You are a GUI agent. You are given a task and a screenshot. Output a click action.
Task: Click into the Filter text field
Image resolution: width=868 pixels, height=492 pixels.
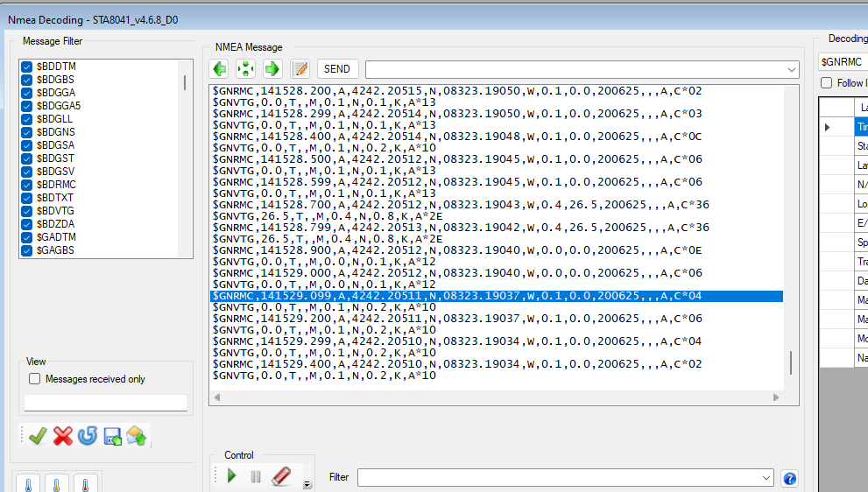(559, 478)
